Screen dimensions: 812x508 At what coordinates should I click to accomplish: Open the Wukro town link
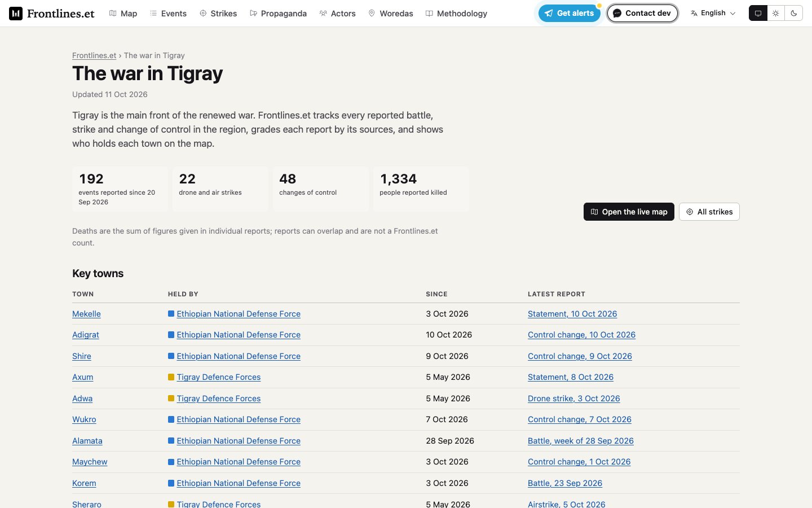pos(84,419)
